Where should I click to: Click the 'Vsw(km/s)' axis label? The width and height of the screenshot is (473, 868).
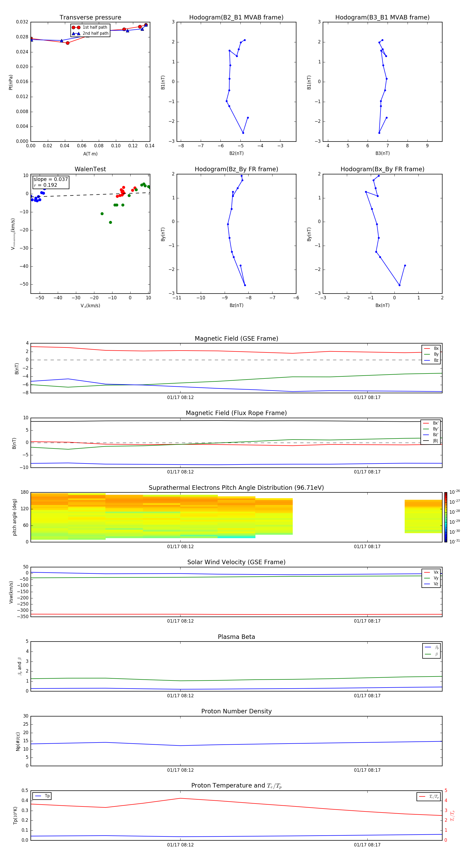(x=11, y=592)
